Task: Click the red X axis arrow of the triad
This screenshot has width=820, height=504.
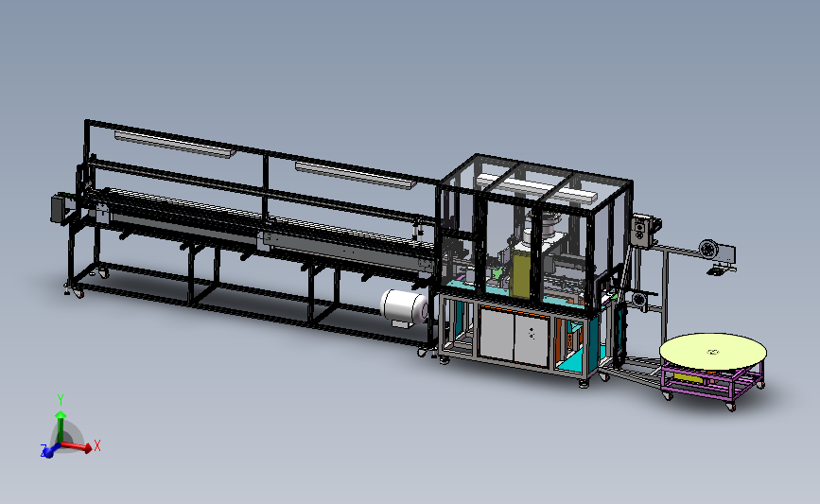Action: point(78,446)
